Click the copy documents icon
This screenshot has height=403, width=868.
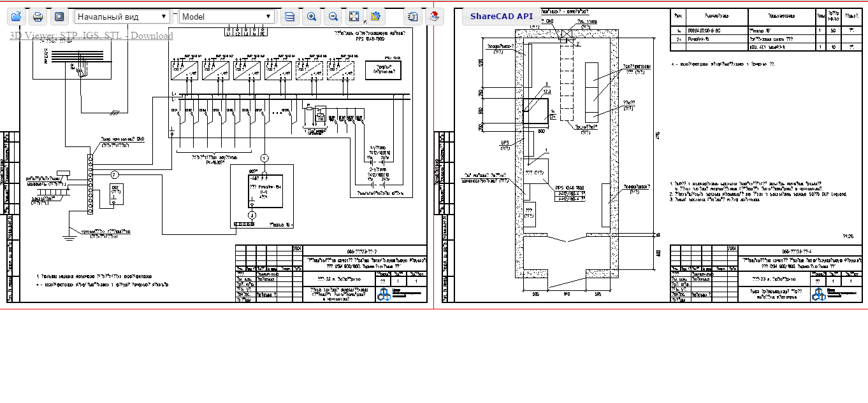point(414,17)
